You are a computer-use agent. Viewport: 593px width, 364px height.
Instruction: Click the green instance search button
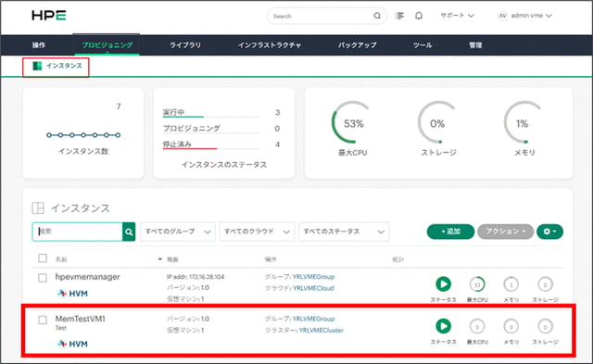129,232
